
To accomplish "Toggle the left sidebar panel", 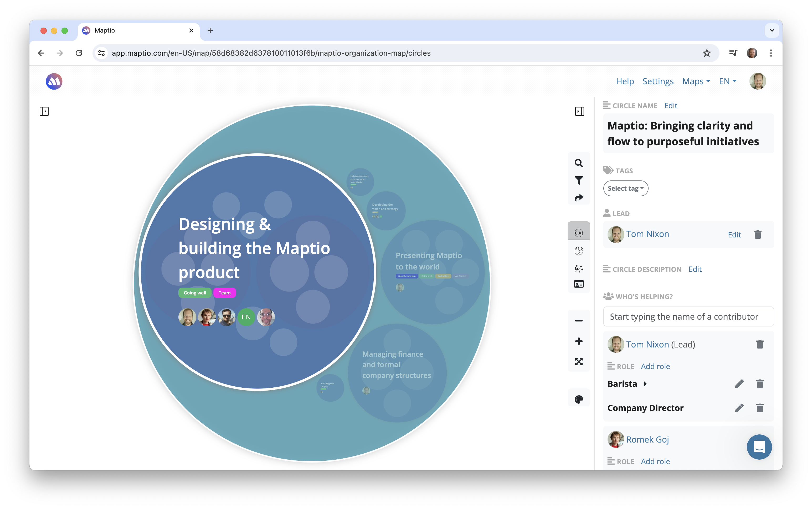I will (44, 111).
